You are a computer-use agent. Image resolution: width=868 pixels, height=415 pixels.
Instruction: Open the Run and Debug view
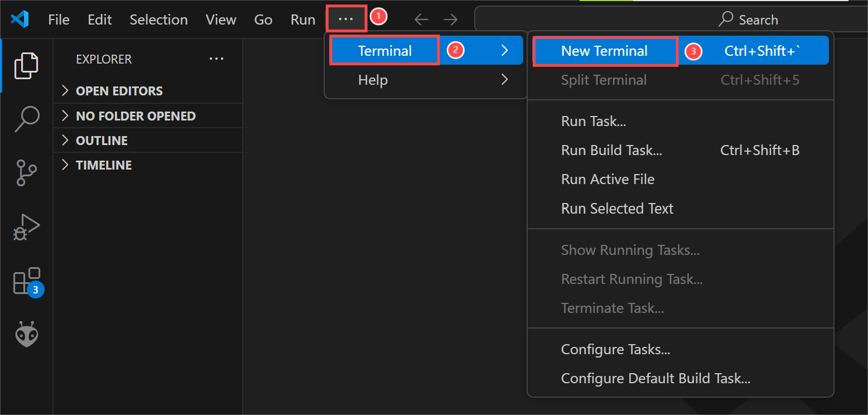tap(26, 227)
